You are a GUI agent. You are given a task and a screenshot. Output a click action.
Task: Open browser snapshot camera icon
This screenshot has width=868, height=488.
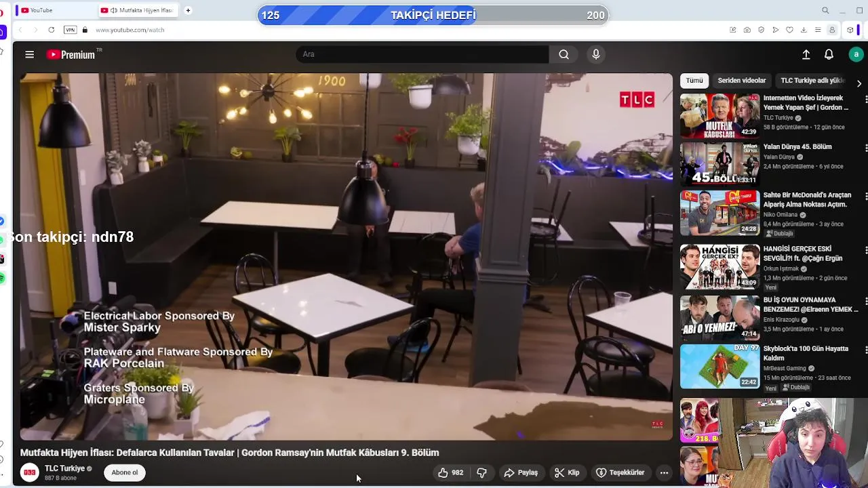pyautogui.click(x=747, y=30)
